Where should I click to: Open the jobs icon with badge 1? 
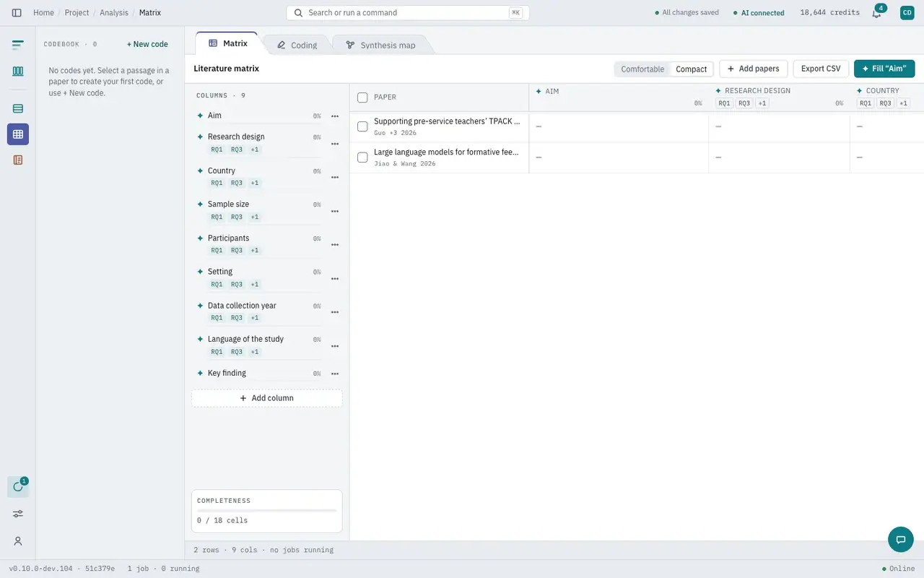18,486
